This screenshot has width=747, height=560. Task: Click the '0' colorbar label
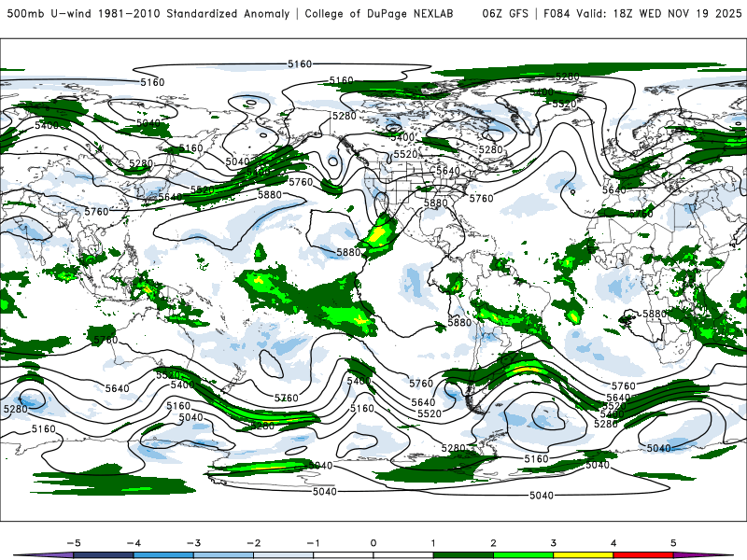point(373,543)
